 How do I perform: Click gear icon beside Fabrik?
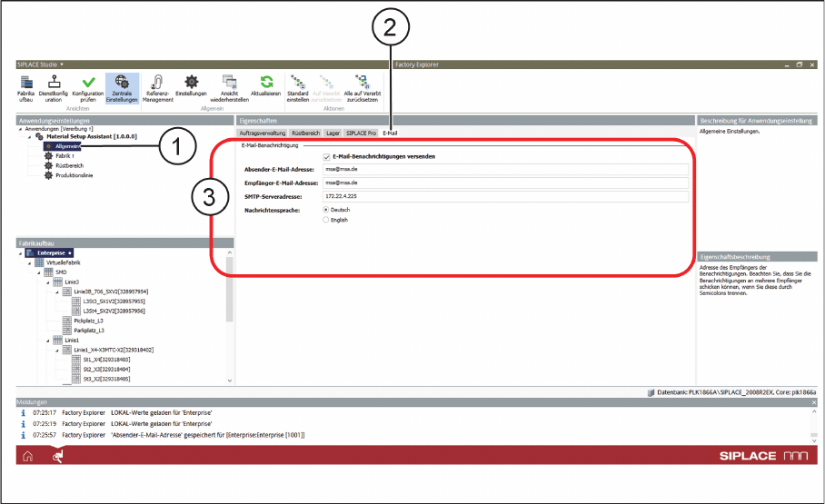[x=48, y=155]
